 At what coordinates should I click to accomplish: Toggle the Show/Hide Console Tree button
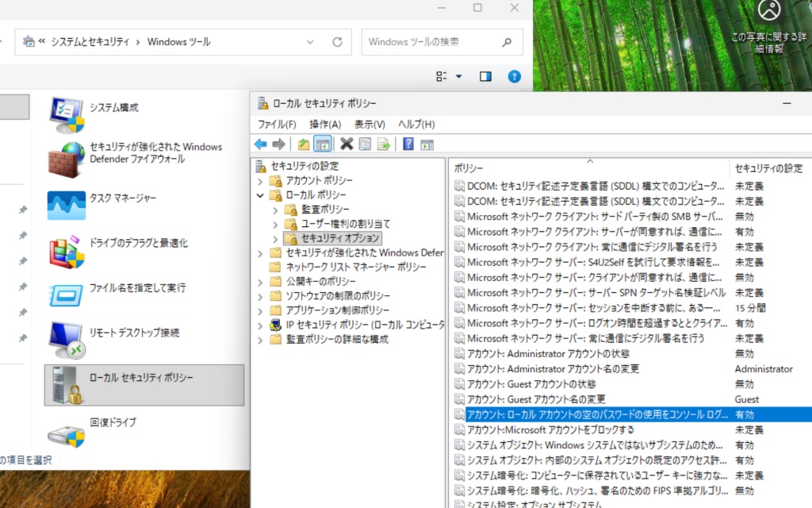tap(322, 144)
